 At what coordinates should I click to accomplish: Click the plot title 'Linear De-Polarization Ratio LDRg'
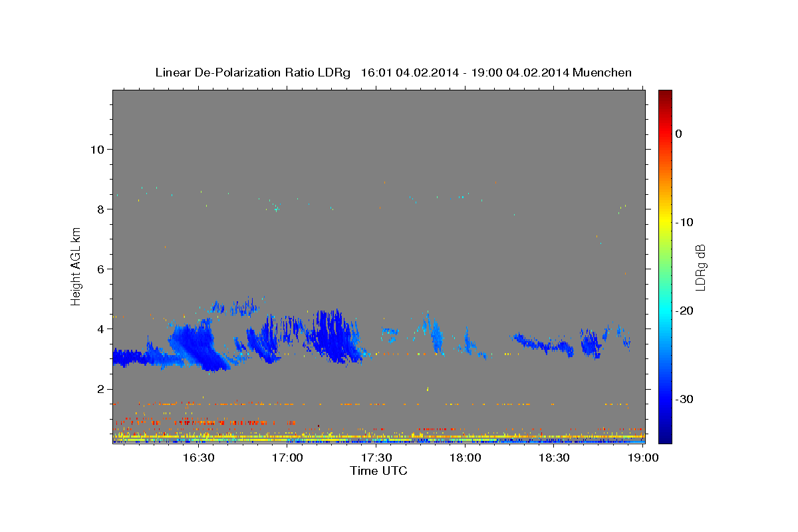(x=252, y=72)
